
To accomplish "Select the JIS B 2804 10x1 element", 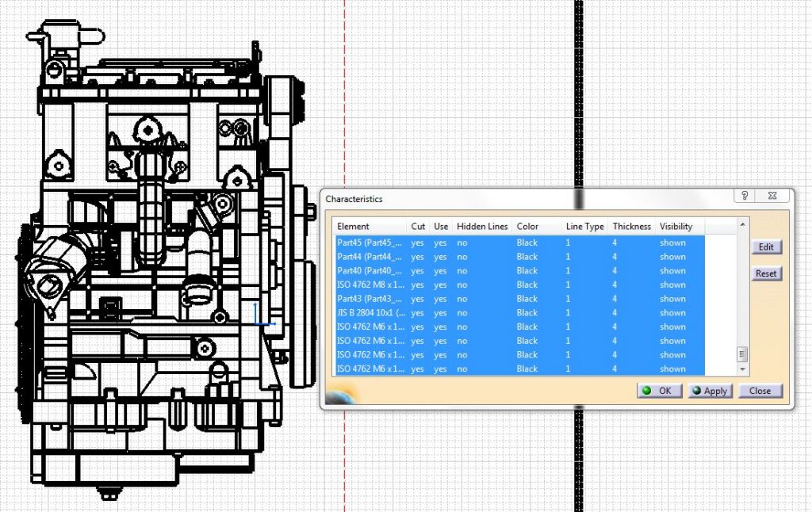I will click(369, 312).
